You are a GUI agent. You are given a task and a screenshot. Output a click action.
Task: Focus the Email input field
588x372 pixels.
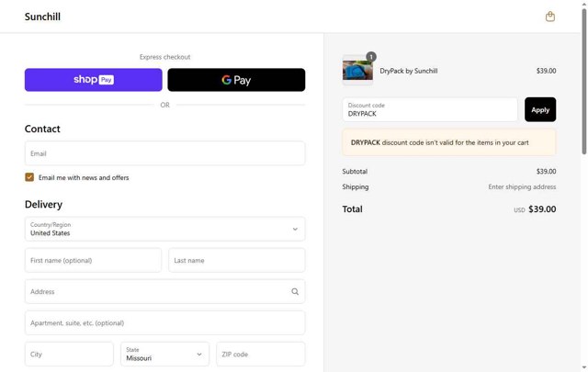[165, 153]
